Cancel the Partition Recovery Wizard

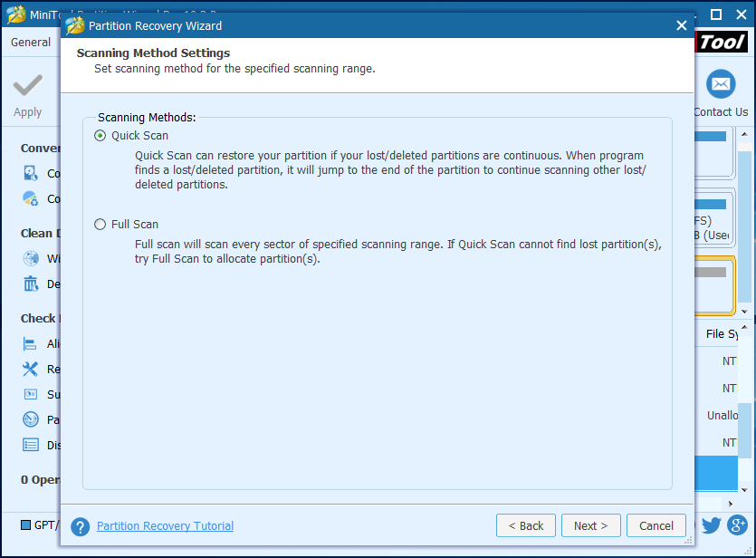(656, 525)
